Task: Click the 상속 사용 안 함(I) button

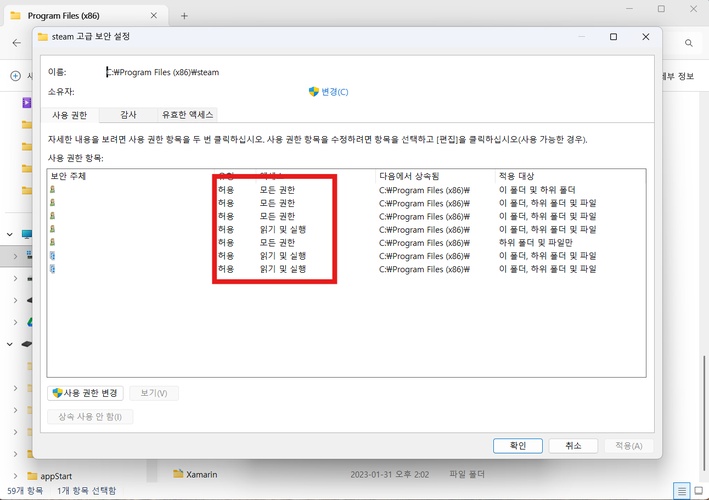Action: tap(90, 417)
